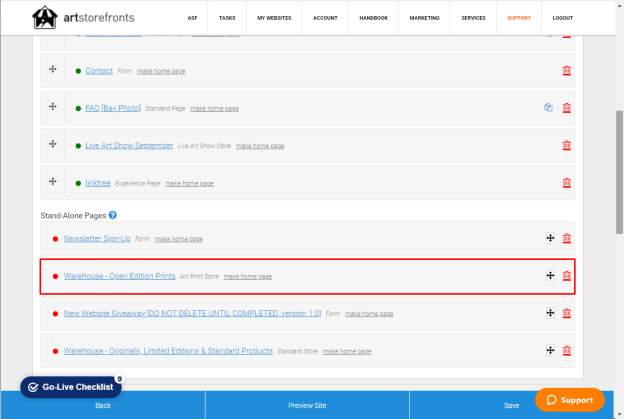The width and height of the screenshot is (624, 419).
Task: Delete the Contact page with trash icon
Action: 567,70
